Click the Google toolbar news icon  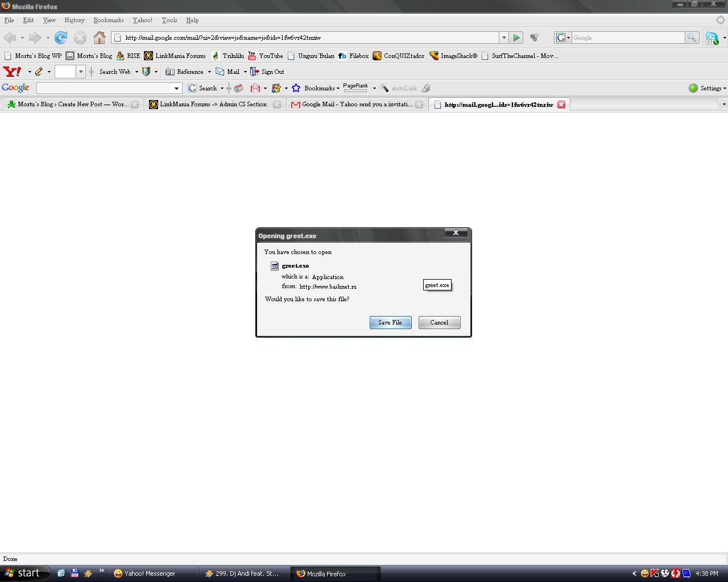click(239, 88)
